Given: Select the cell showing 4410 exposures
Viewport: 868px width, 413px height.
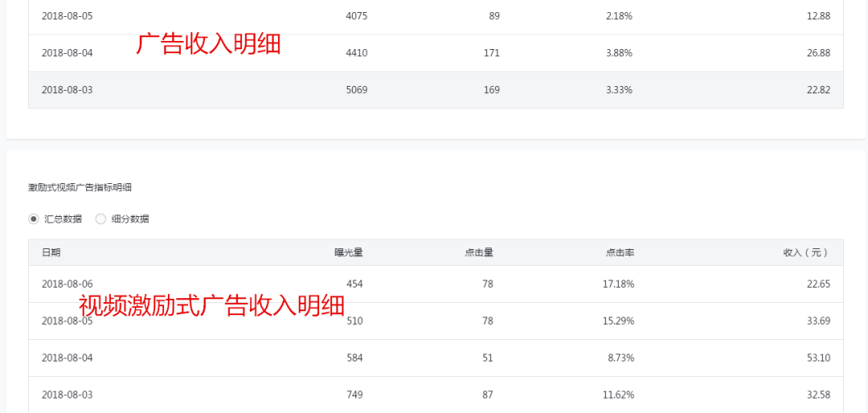Looking at the screenshot, I should (x=356, y=53).
